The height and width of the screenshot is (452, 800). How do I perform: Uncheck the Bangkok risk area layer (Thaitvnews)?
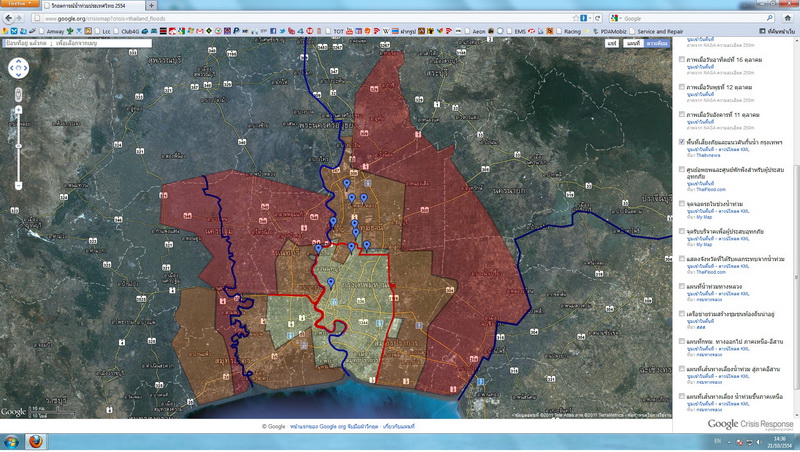pos(682,142)
